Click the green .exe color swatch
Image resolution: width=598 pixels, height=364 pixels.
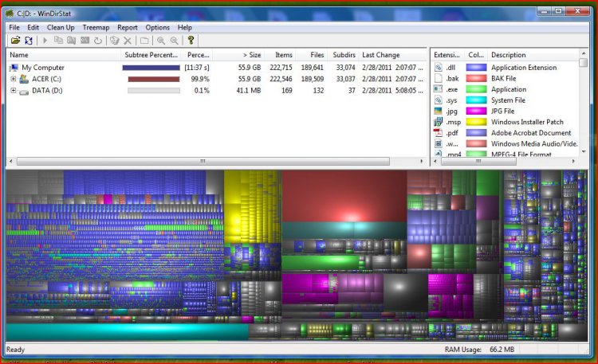[x=476, y=89]
